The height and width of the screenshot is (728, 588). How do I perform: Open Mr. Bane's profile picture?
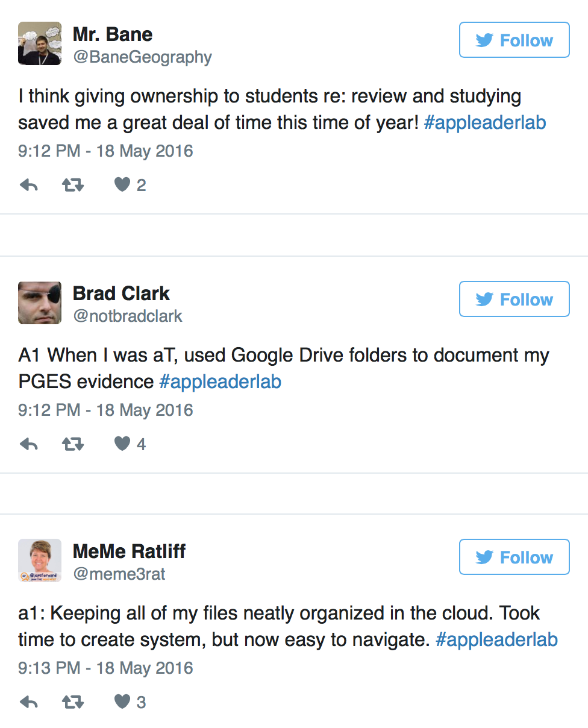tap(40, 43)
